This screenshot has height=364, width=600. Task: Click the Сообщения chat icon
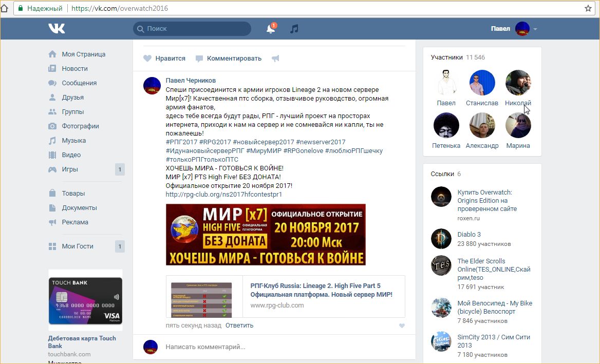[x=52, y=83]
